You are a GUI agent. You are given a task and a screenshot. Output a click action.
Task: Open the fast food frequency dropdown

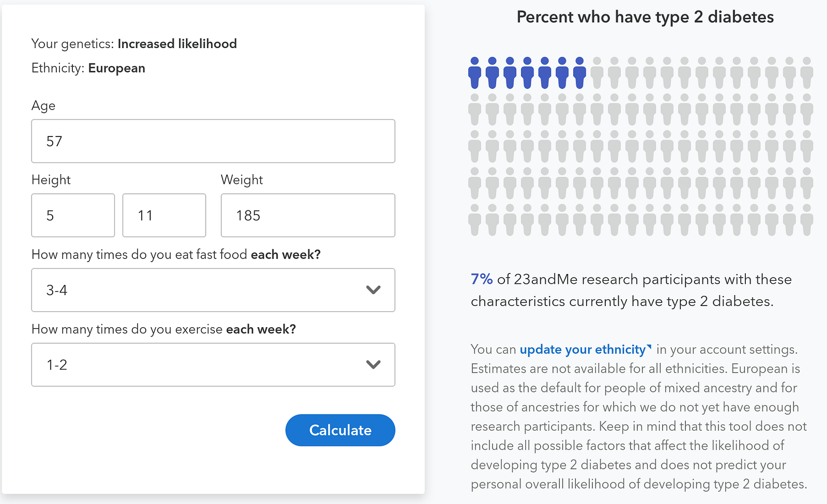pyautogui.click(x=213, y=290)
